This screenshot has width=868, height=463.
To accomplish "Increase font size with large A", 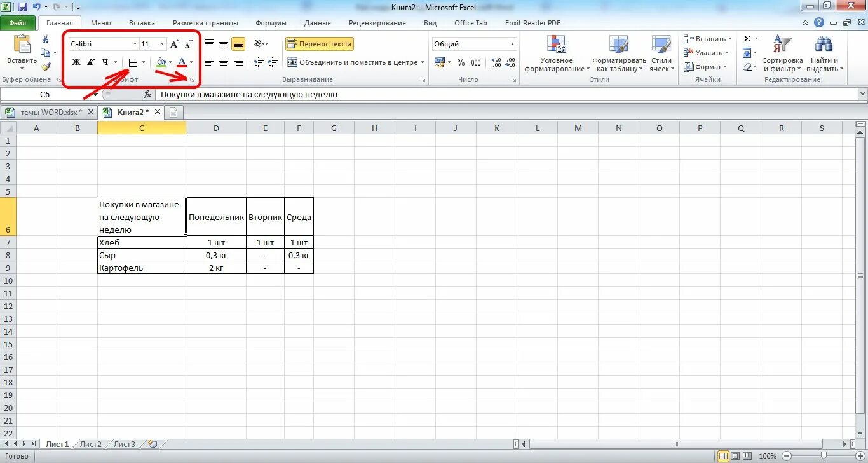I will tap(175, 44).
